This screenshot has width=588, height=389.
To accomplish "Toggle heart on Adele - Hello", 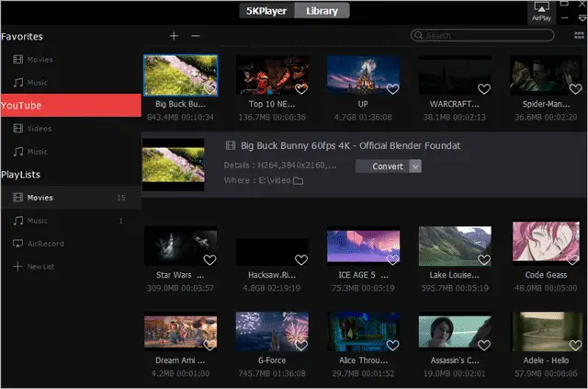I will pyautogui.click(x=576, y=345).
